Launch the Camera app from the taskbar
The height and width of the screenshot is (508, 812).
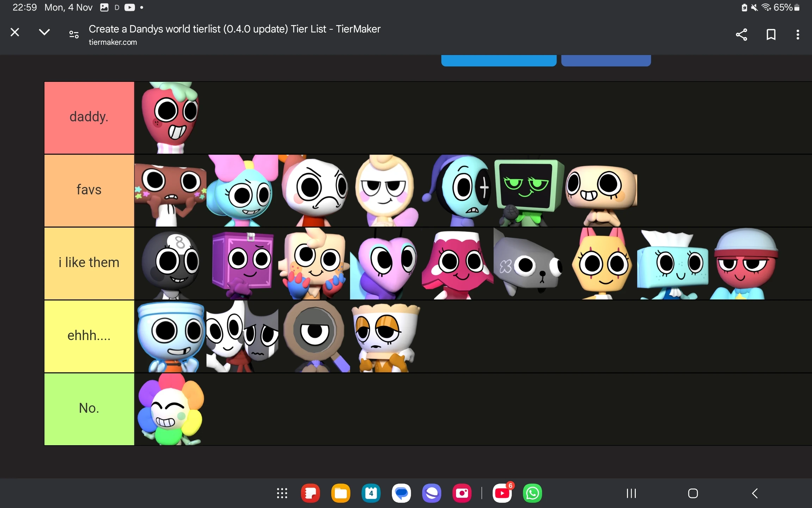click(462, 493)
